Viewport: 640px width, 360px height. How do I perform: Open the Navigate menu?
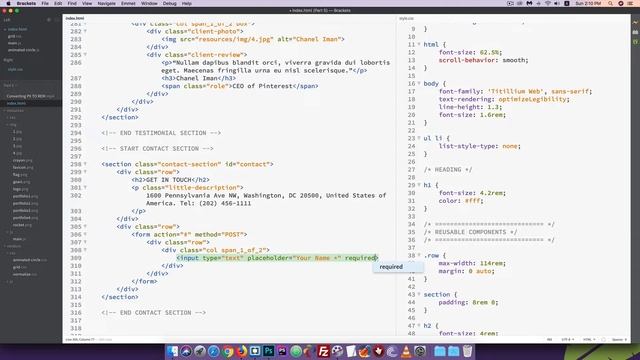pyautogui.click(x=107, y=3)
